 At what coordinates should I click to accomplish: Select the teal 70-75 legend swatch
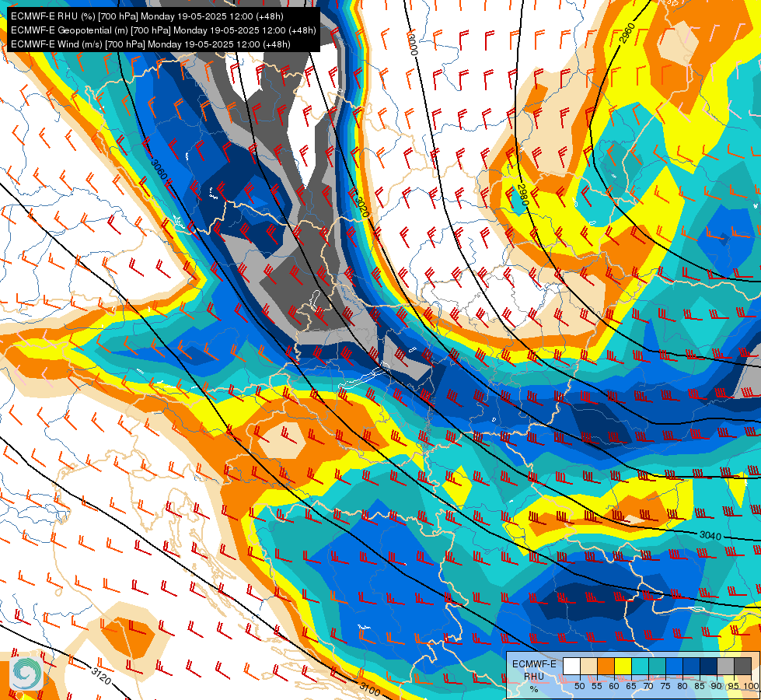coord(657,666)
